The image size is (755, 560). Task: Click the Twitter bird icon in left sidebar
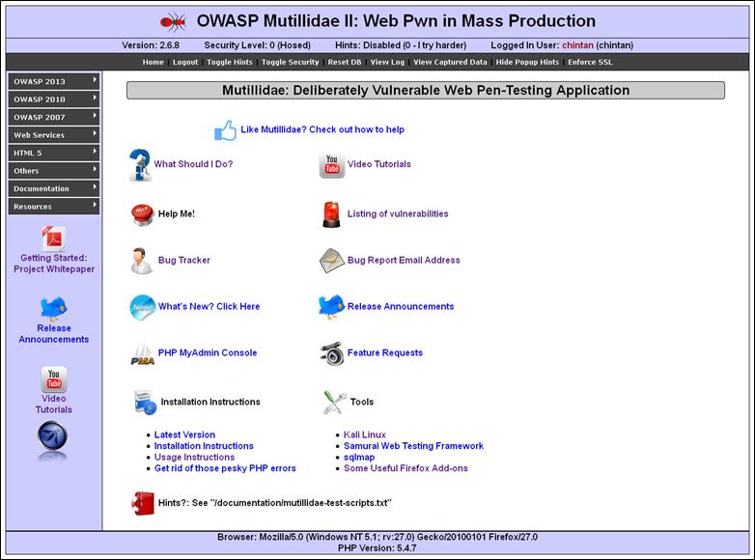pyautogui.click(x=53, y=309)
